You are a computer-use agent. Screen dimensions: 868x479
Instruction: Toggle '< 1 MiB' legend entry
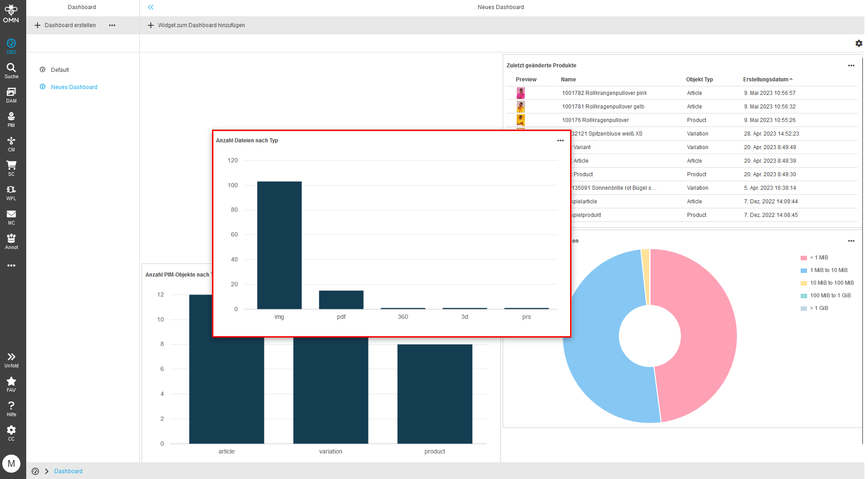tap(819, 258)
